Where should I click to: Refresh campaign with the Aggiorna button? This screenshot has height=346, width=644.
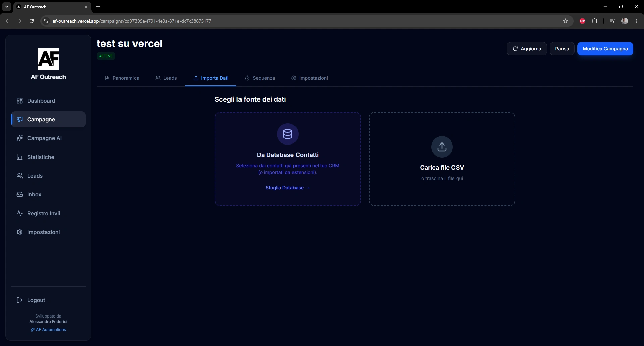pyautogui.click(x=527, y=49)
